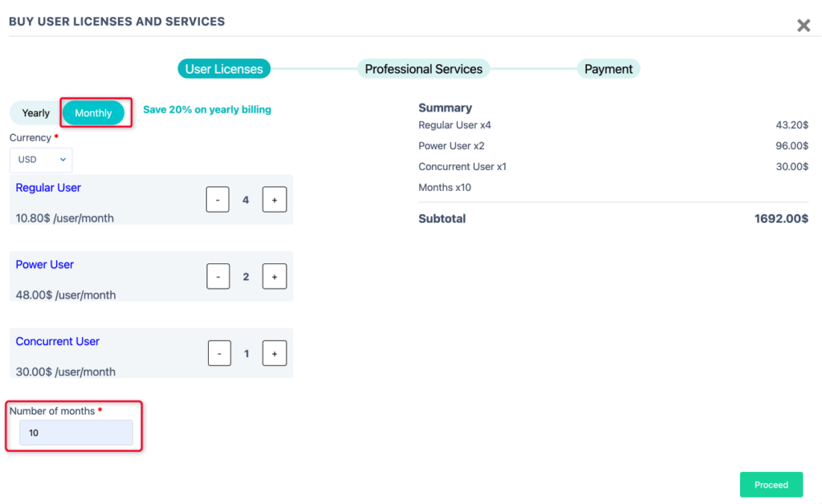Click minus button for Power User
This screenshot has width=822, height=504.
[x=218, y=277]
